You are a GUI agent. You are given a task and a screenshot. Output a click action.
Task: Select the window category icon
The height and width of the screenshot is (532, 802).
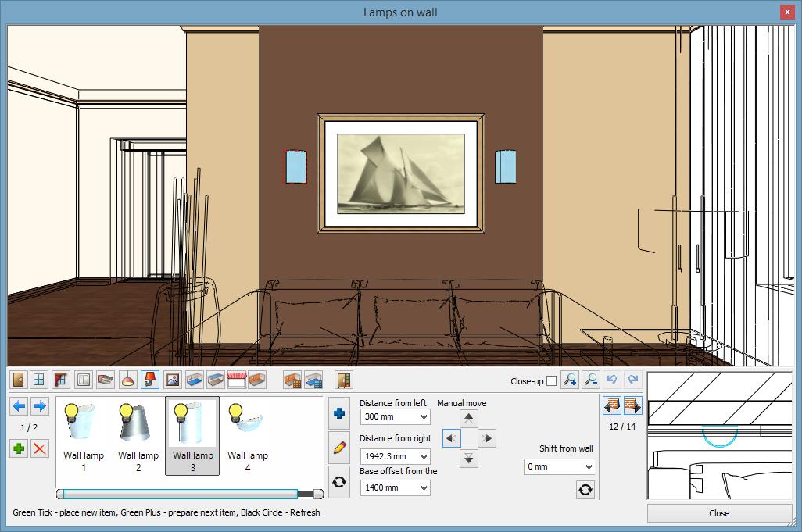[x=39, y=380]
